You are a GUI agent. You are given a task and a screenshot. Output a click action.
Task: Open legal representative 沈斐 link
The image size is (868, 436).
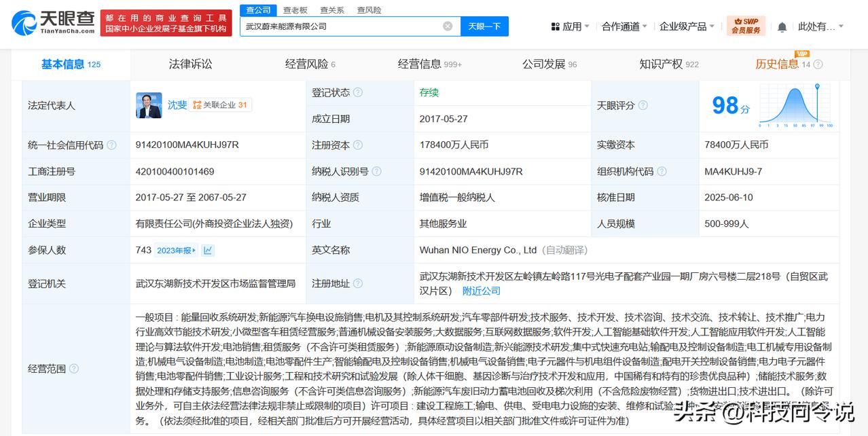click(x=177, y=105)
